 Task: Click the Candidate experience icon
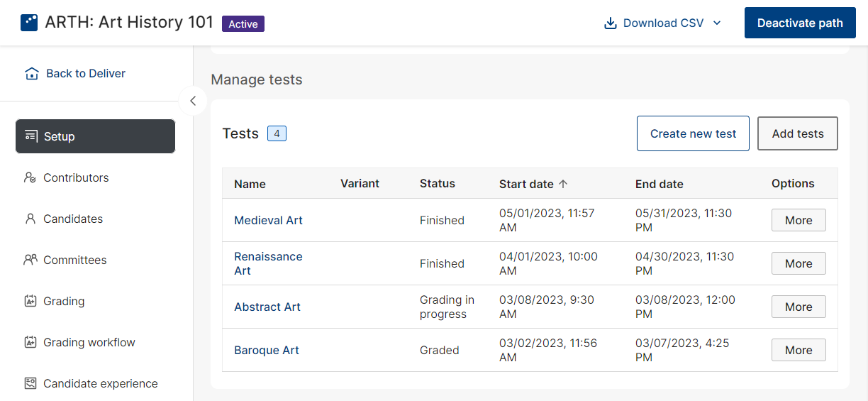tap(30, 383)
